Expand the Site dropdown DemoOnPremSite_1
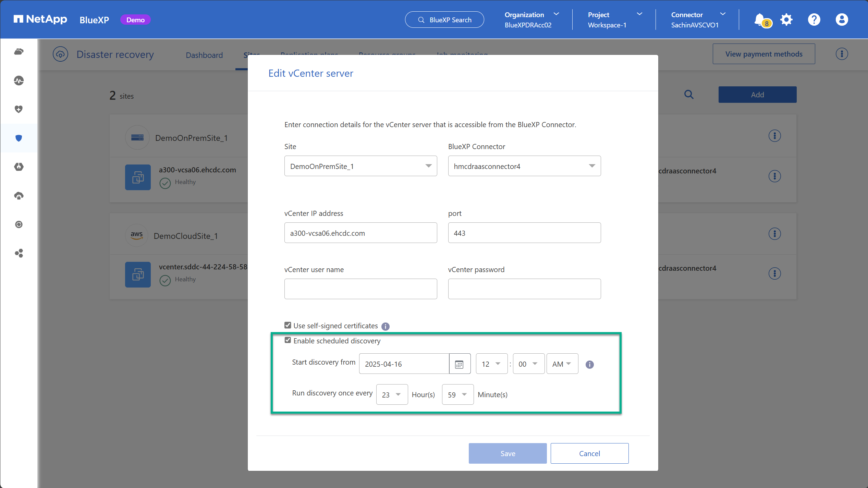Viewport: 868px width, 488px height. (361, 166)
